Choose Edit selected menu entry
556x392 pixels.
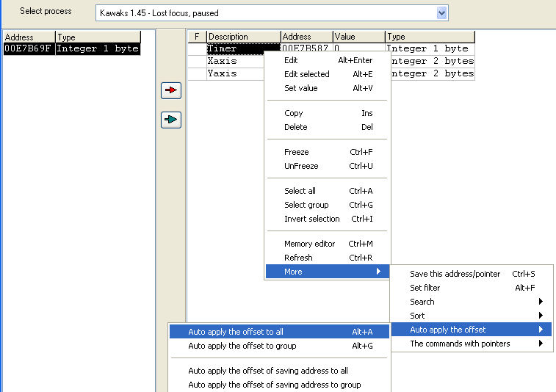[x=328, y=74]
